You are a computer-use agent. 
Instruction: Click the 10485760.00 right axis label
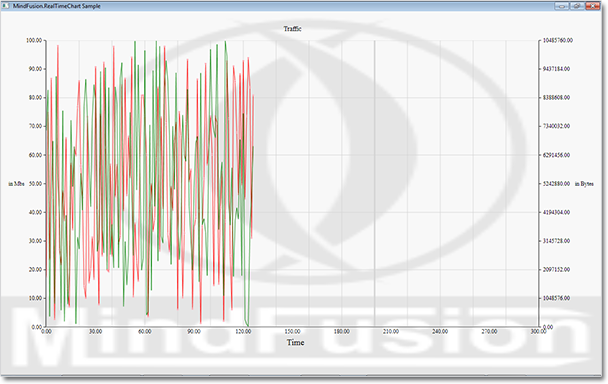(558, 40)
